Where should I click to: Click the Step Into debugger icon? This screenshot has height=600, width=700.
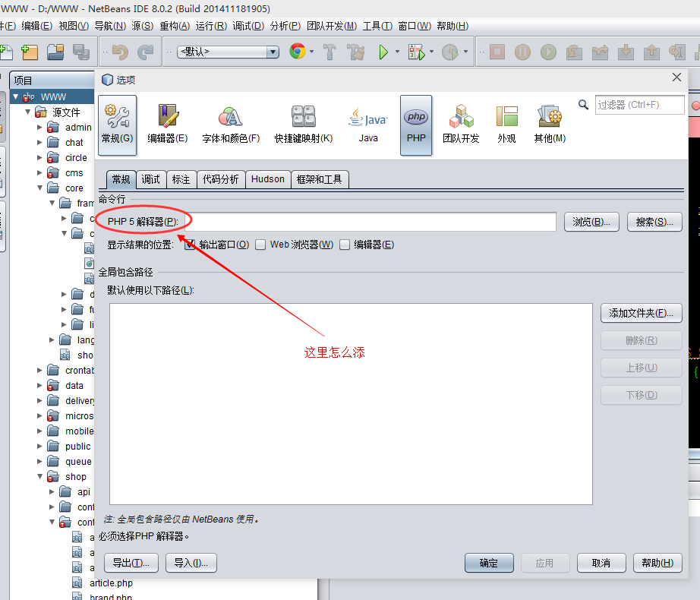(x=600, y=52)
